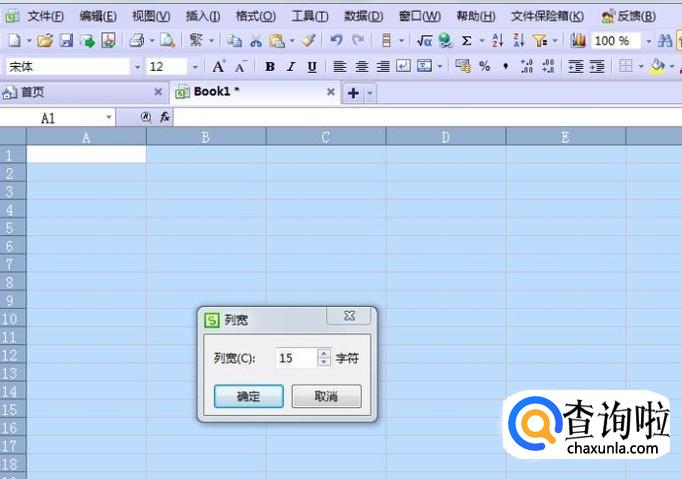The height and width of the screenshot is (479, 682).
Task: Activate the format painter brush
Action: pos(309,40)
